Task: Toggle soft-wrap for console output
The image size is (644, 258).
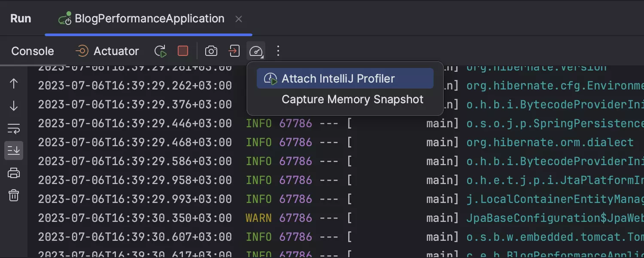Action: click(14, 129)
